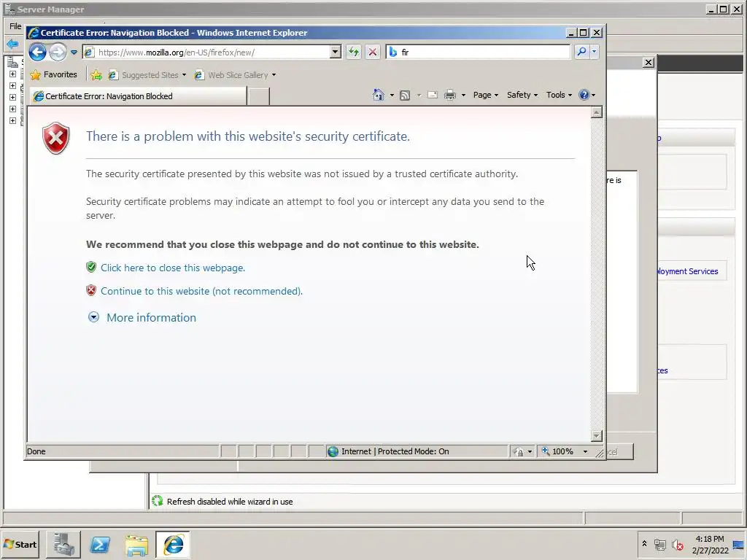Click the Read Mail envelope icon

click(x=433, y=95)
